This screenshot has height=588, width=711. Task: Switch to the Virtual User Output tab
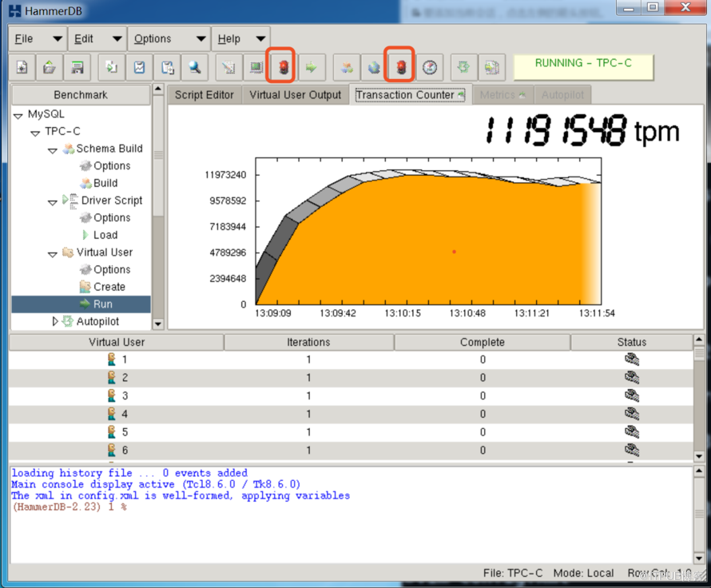[x=296, y=95]
